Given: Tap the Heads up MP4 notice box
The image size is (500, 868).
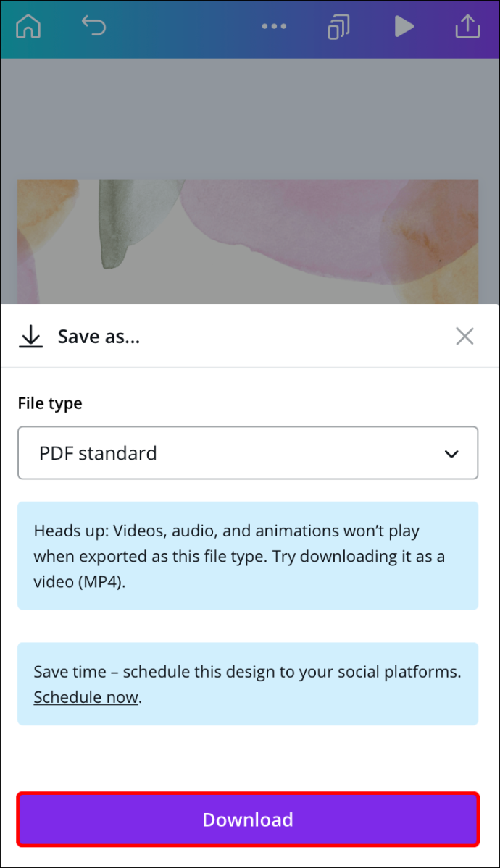Looking at the screenshot, I should point(248,555).
